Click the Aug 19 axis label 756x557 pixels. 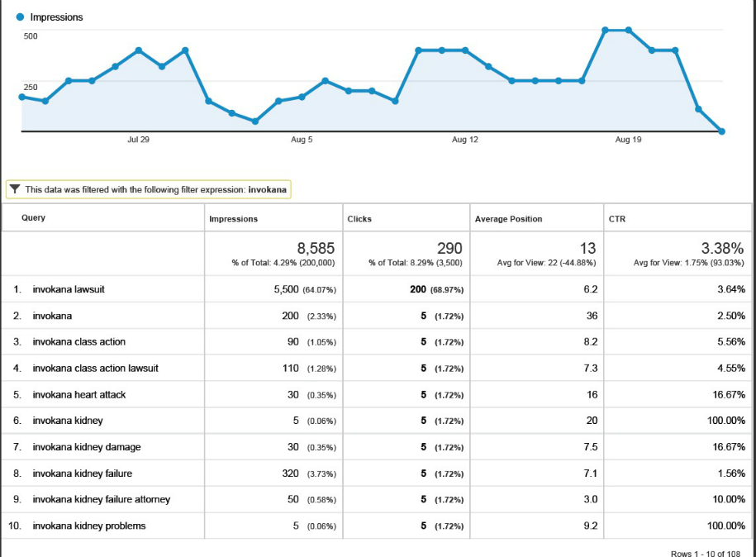tap(628, 140)
